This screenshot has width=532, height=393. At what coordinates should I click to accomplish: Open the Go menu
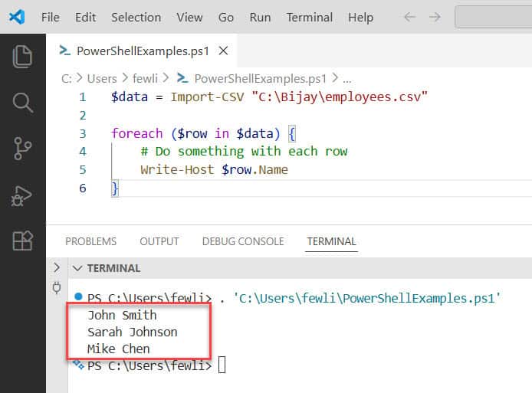[x=226, y=17]
